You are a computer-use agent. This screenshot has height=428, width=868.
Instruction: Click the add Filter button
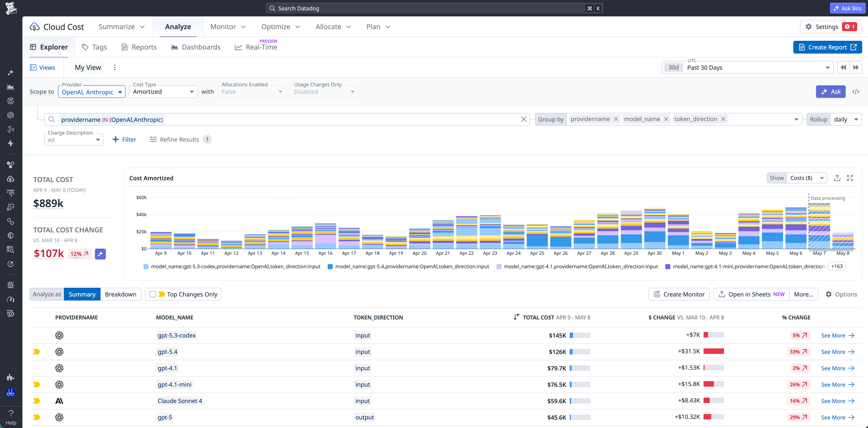(x=124, y=140)
